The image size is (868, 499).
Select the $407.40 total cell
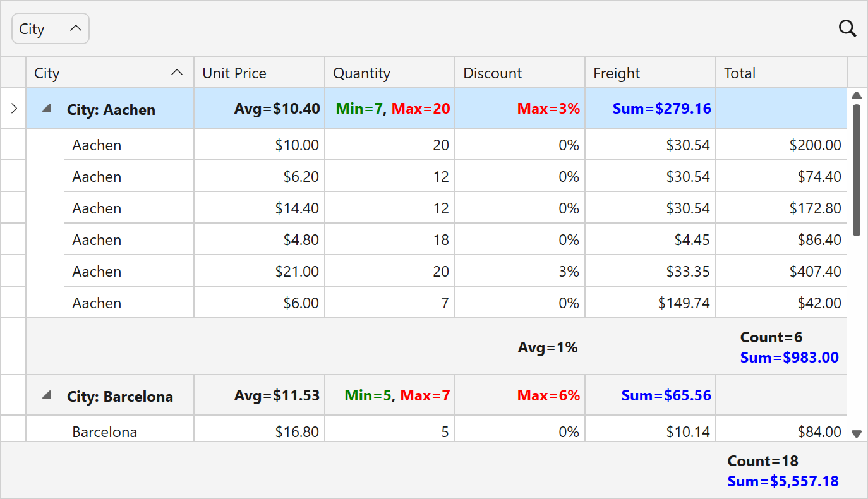click(781, 271)
